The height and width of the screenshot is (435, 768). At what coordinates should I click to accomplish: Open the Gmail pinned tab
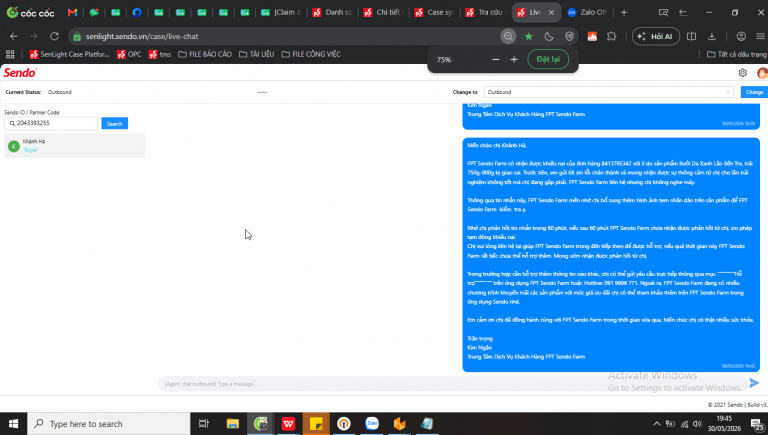click(72, 12)
